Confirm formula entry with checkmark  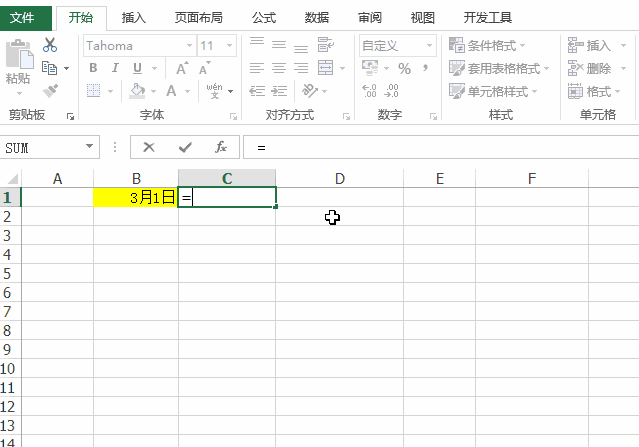[x=185, y=147]
